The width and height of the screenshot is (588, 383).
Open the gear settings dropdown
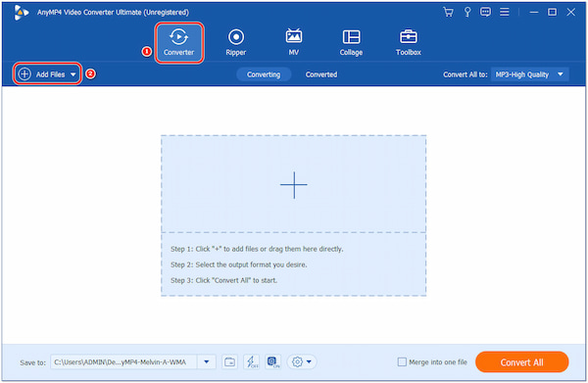coord(302,362)
